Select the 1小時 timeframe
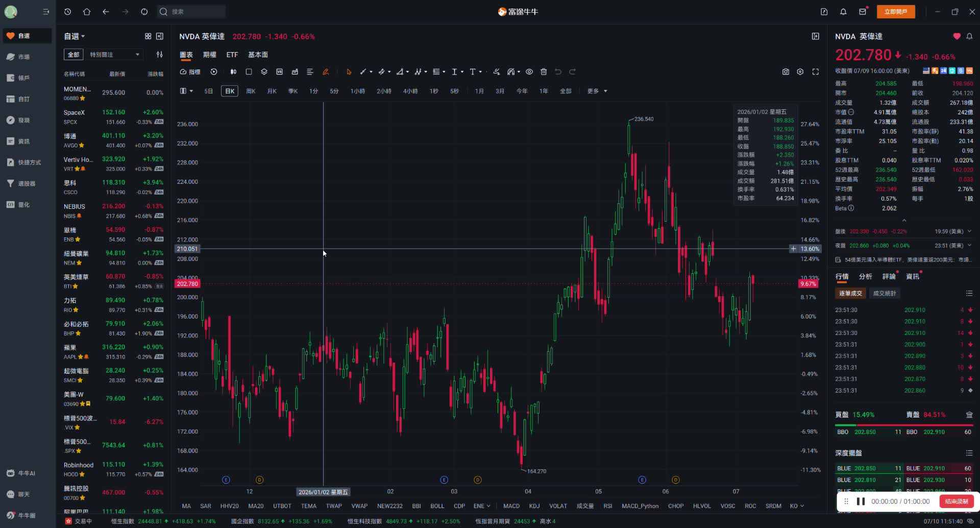Viewport: 980px width, 528px height. pyautogui.click(x=357, y=91)
